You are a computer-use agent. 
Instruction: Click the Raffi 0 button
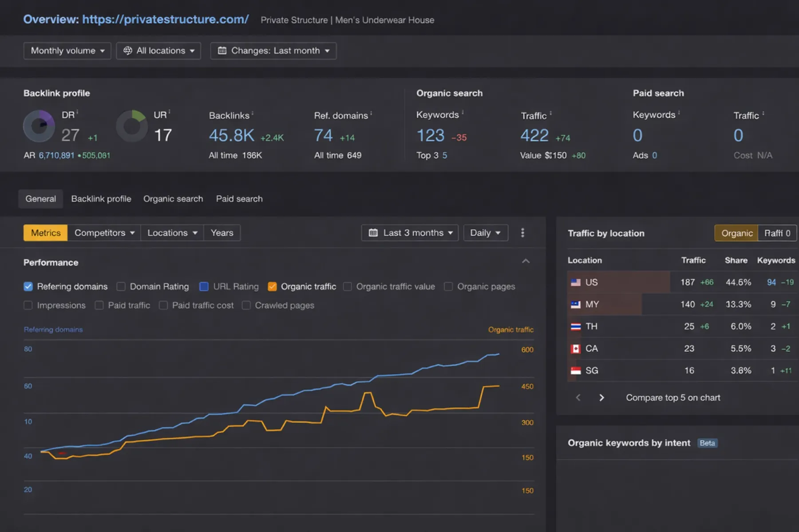(x=777, y=233)
